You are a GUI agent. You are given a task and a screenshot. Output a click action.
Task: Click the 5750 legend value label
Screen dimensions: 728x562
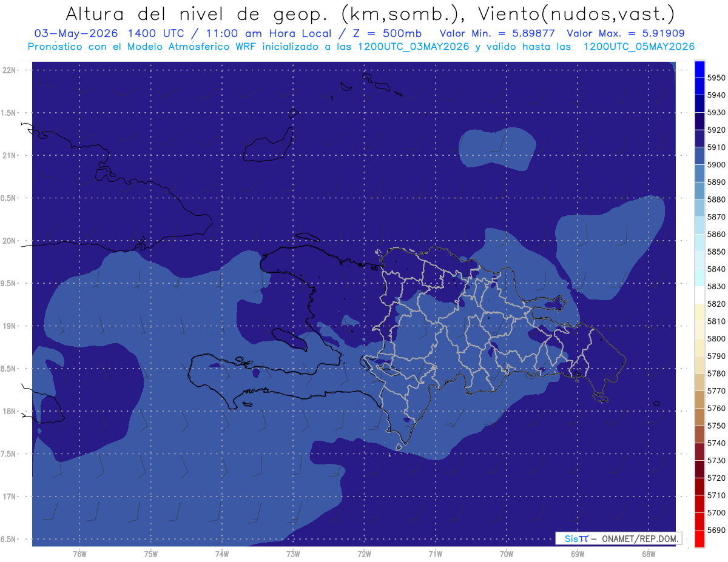pos(716,426)
